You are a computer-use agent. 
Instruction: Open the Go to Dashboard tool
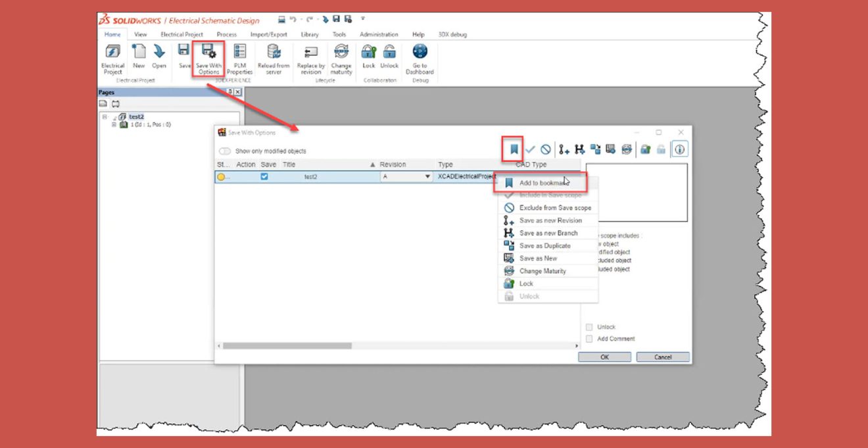pyautogui.click(x=419, y=59)
